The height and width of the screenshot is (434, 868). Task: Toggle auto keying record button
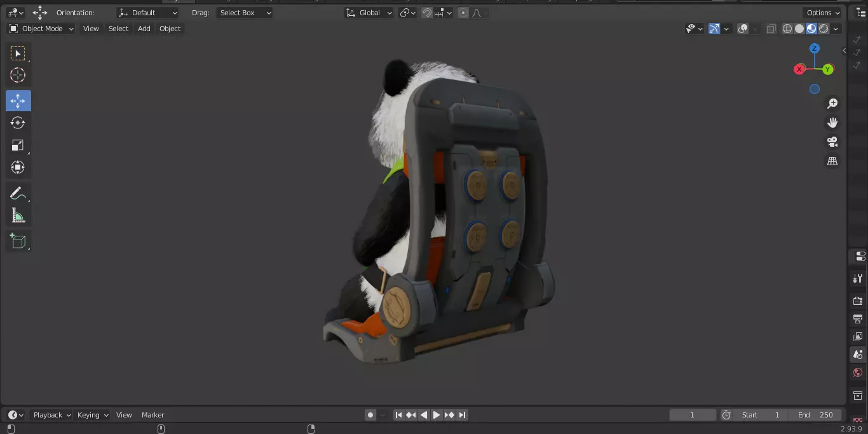pos(370,415)
